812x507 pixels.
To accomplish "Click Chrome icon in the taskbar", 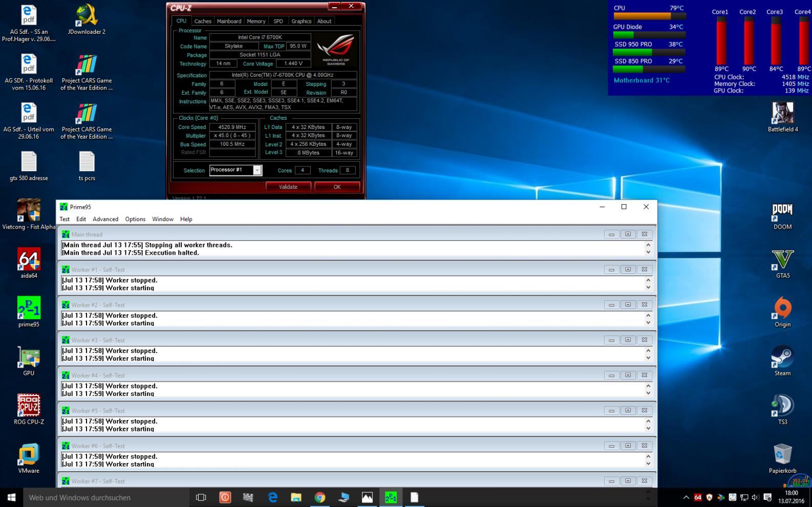I will [319, 497].
